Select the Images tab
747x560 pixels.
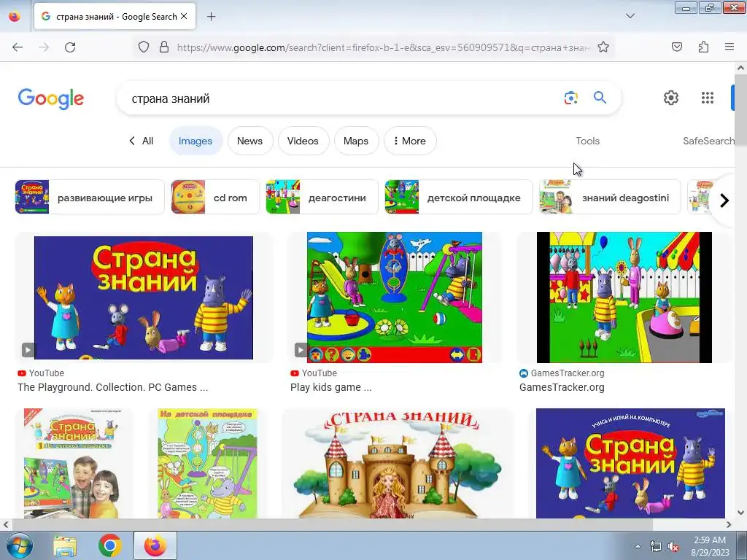coord(196,141)
